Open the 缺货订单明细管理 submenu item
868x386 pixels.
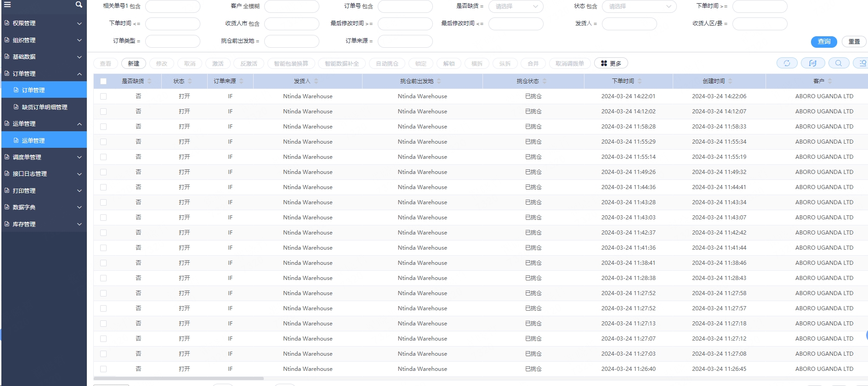coord(44,107)
